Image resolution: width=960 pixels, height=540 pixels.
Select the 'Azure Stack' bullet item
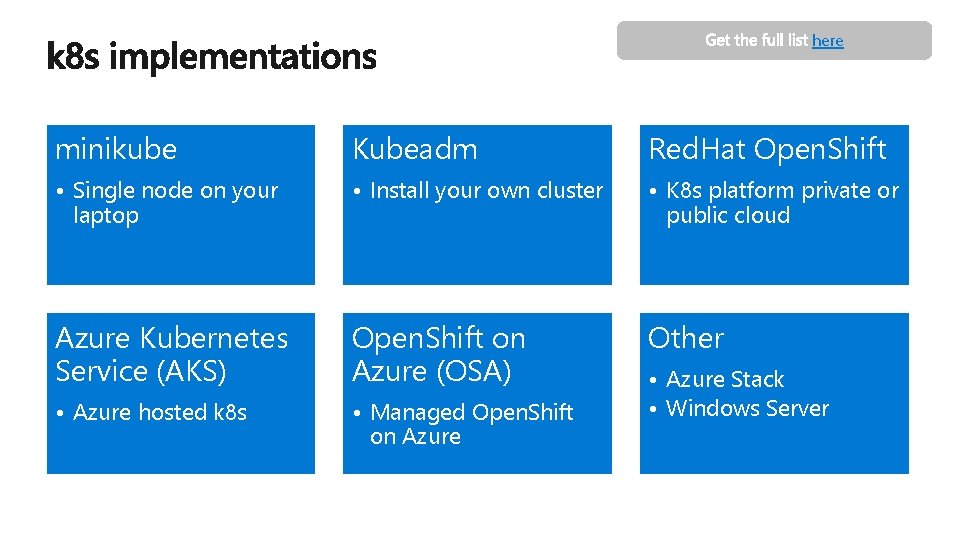click(x=725, y=380)
